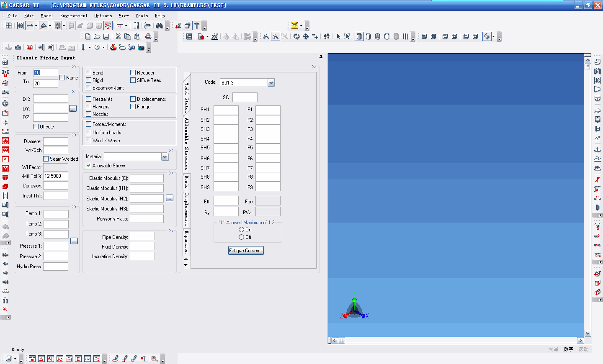603x364 pixels.
Task: Open the Environment menu
Action: [x=74, y=15]
